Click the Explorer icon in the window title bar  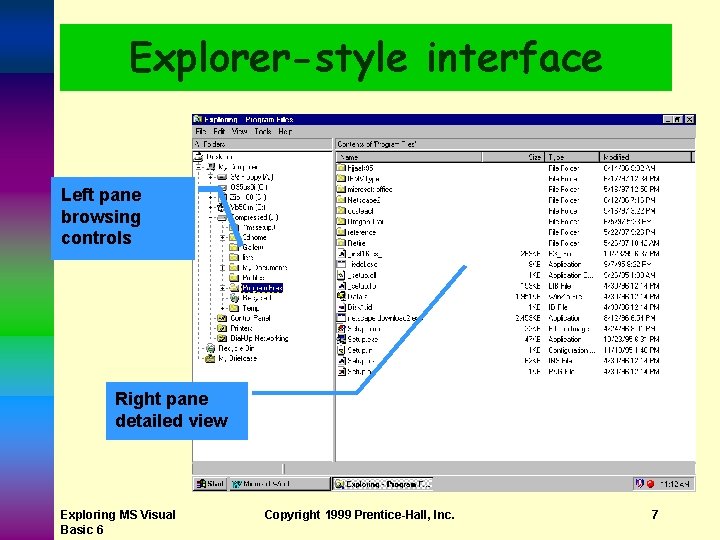(x=198, y=119)
